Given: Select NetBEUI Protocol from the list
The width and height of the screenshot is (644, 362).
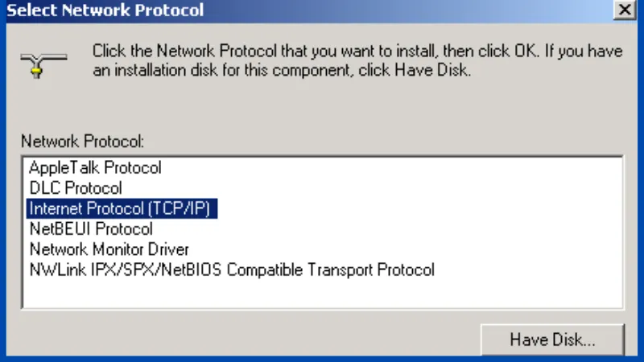Looking at the screenshot, I should point(91,229).
